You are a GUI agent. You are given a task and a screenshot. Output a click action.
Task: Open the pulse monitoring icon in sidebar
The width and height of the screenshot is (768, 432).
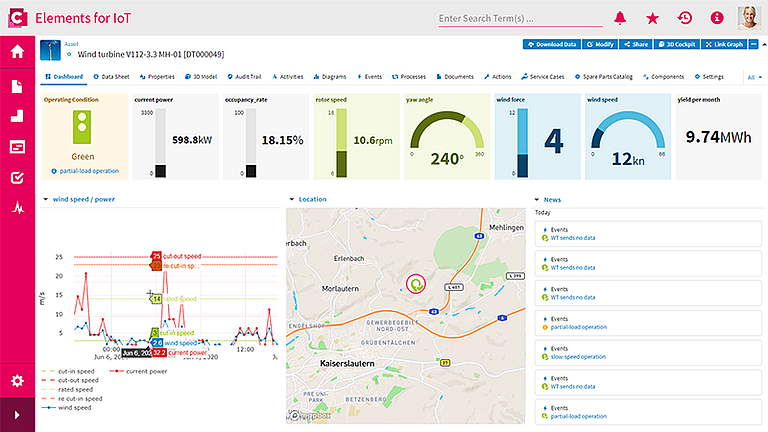click(18, 208)
